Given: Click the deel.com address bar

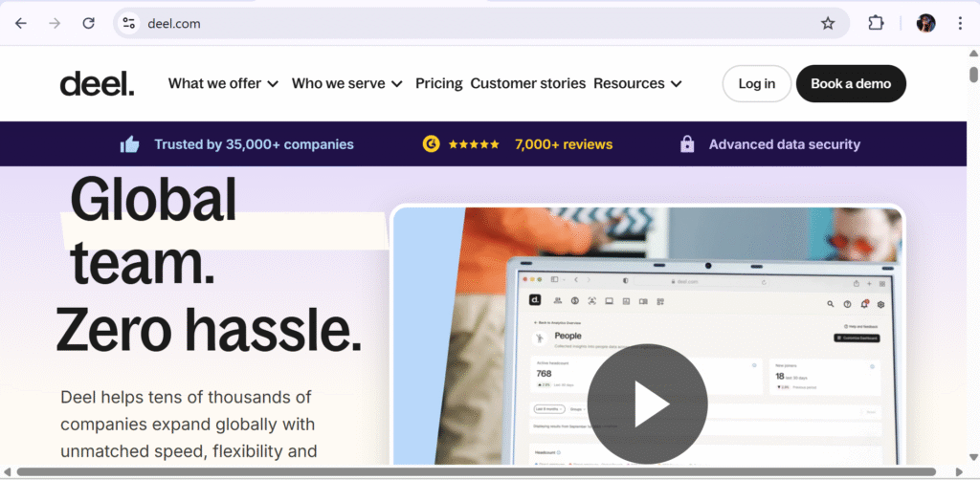Looking at the screenshot, I should (481, 24).
